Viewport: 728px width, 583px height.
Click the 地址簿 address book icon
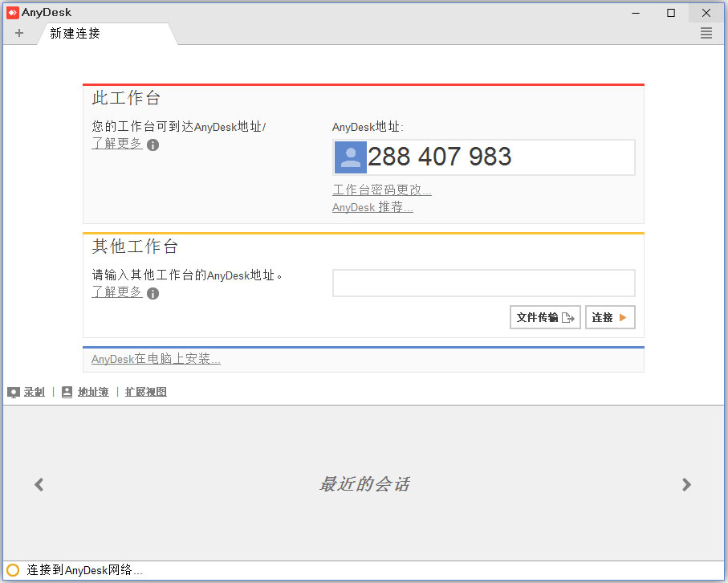click(x=67, y=393)
